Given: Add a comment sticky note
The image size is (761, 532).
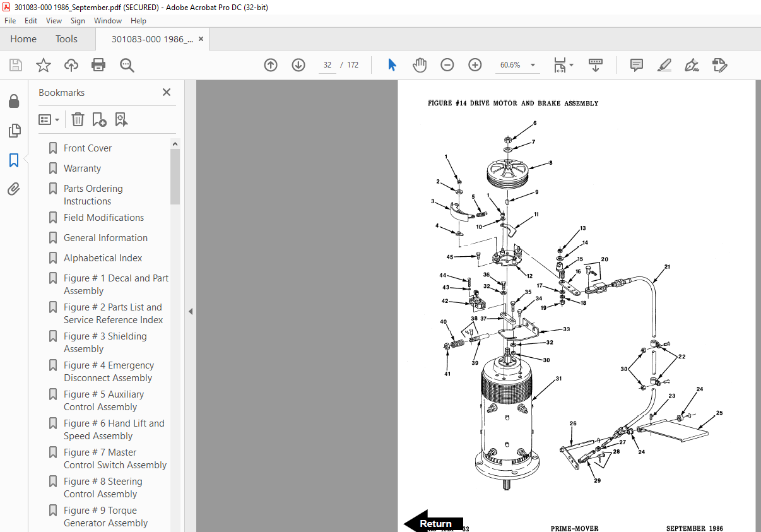Looking at the screenshot, I should tap(637, 65).
